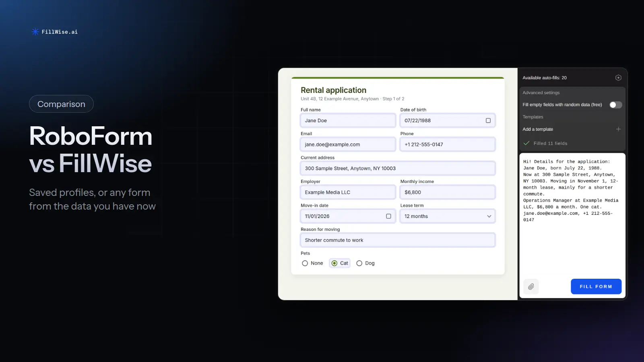Click the Rental application heading
Viewport: 644px width, 362px height.
334,90
